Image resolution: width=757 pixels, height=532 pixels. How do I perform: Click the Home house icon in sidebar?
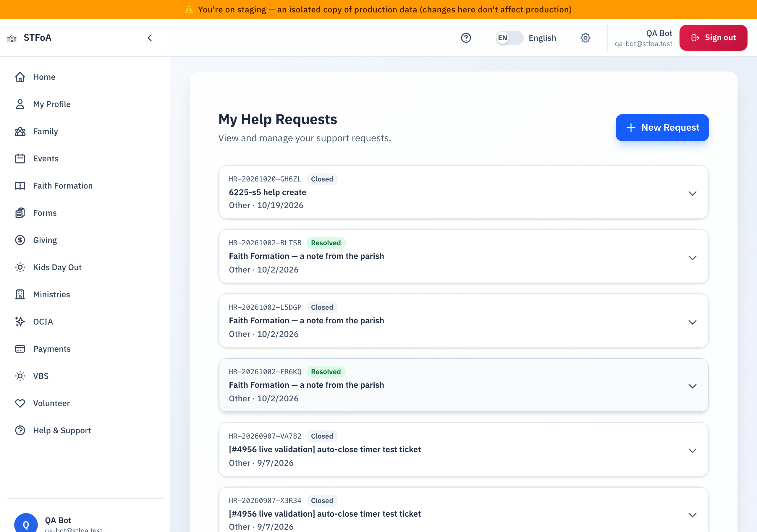coord(20,77)
